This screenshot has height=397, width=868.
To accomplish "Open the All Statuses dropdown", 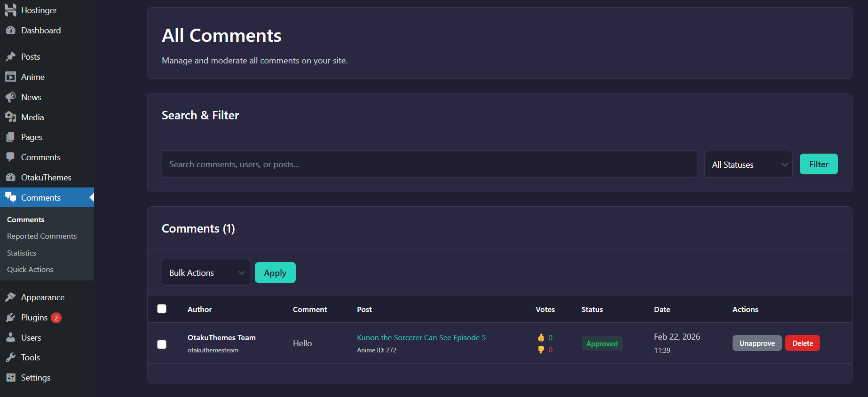I will (x=748, y=164).
